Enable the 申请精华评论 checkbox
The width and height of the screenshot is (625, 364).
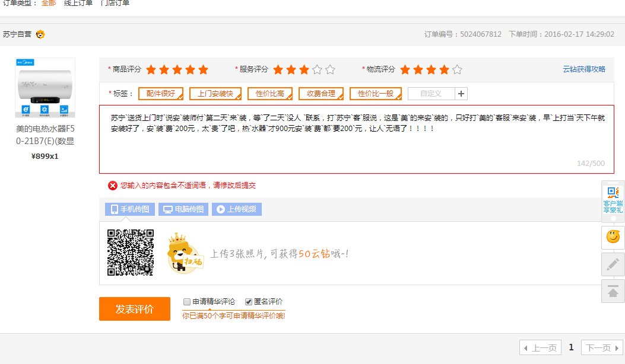[187, 301]
